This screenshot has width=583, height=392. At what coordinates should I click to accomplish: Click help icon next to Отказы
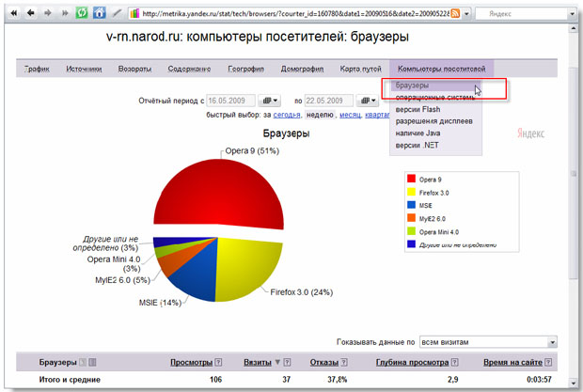pos(344,362)
